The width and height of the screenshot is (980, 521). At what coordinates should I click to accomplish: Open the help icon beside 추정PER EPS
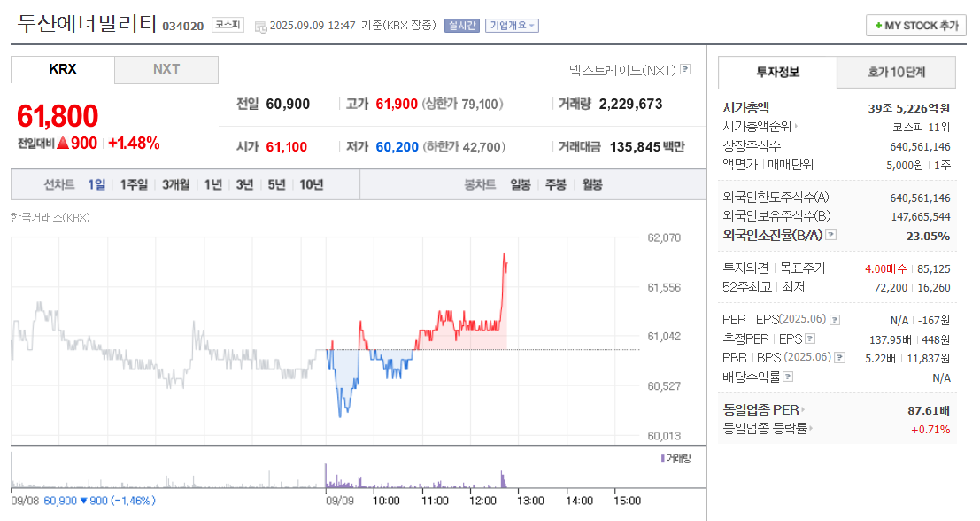pyautogui.click(x=810, y=338)
